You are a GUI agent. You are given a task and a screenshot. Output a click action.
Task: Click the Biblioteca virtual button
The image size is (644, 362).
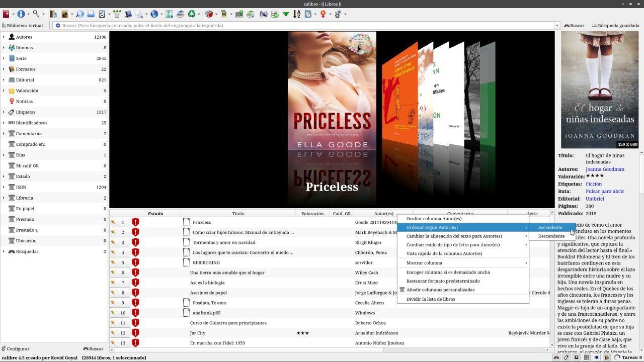coord(22,26)
